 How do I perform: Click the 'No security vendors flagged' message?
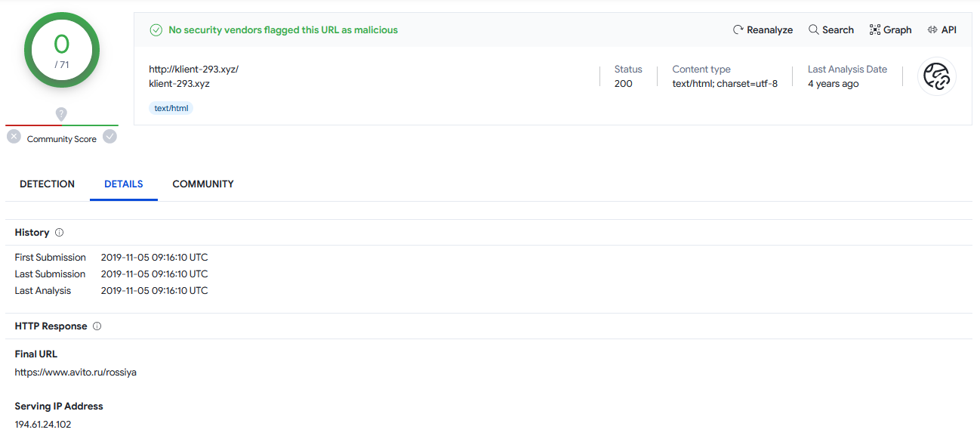coord(283,30)
